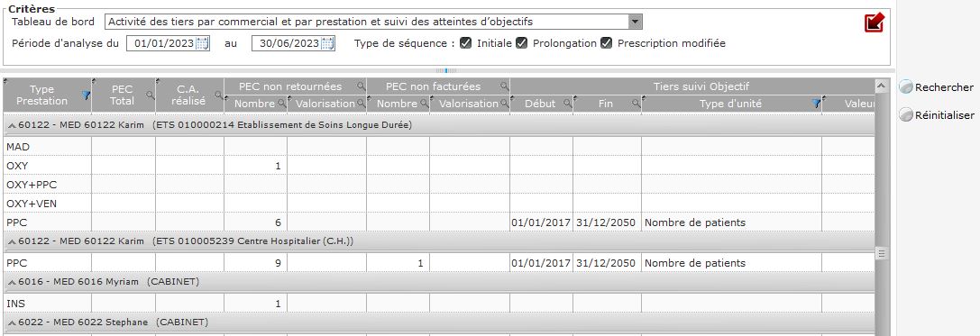Screen dimensions: 980x336
Task: Collapse group 6022 - MED 6022 Stephane
Action: point(11,322)
